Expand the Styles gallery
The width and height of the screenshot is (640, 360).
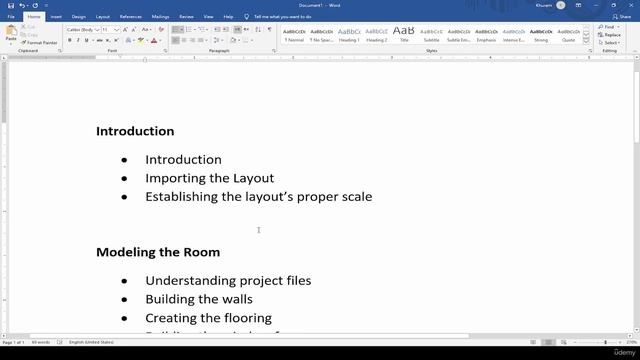tap(586, 41)
